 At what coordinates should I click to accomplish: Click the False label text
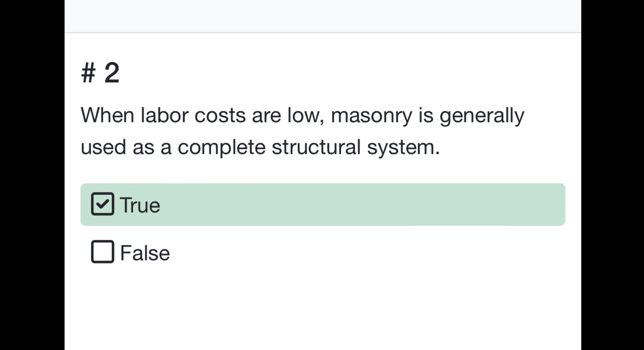pyautogui.click(x=144, y=252)
